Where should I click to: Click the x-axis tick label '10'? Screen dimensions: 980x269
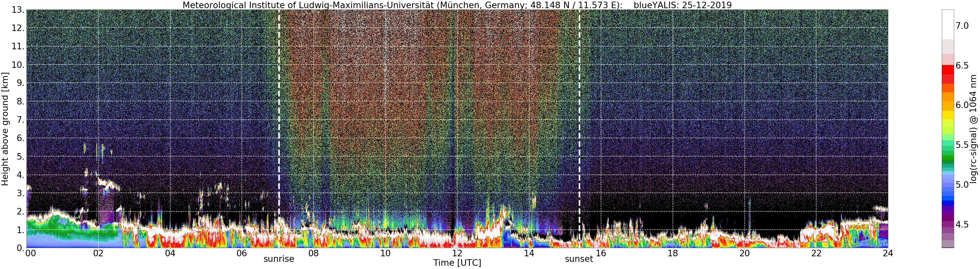(385, 253)
